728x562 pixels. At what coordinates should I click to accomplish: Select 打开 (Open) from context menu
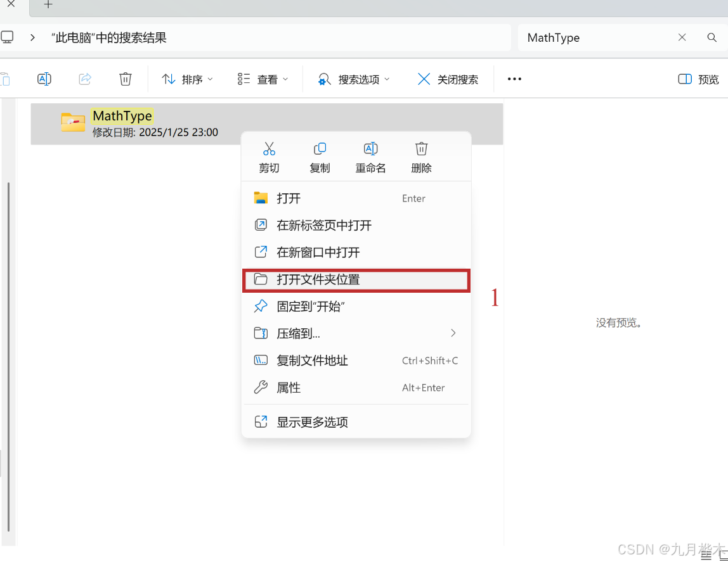click(356, 198)
